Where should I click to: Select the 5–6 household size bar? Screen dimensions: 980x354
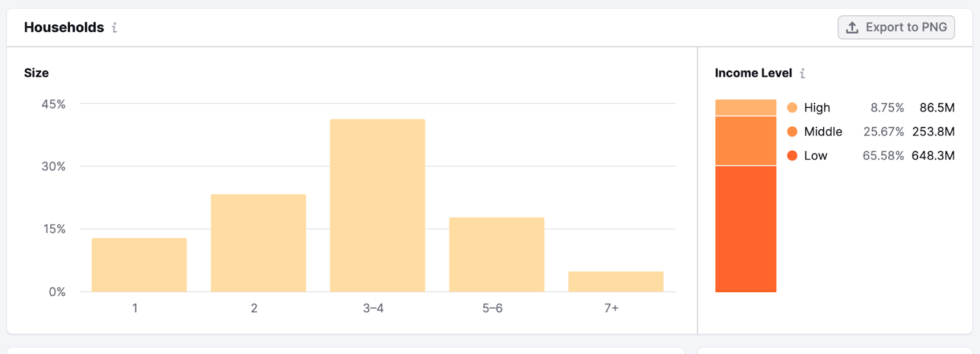pyautogui.click(x=496, y=254)
